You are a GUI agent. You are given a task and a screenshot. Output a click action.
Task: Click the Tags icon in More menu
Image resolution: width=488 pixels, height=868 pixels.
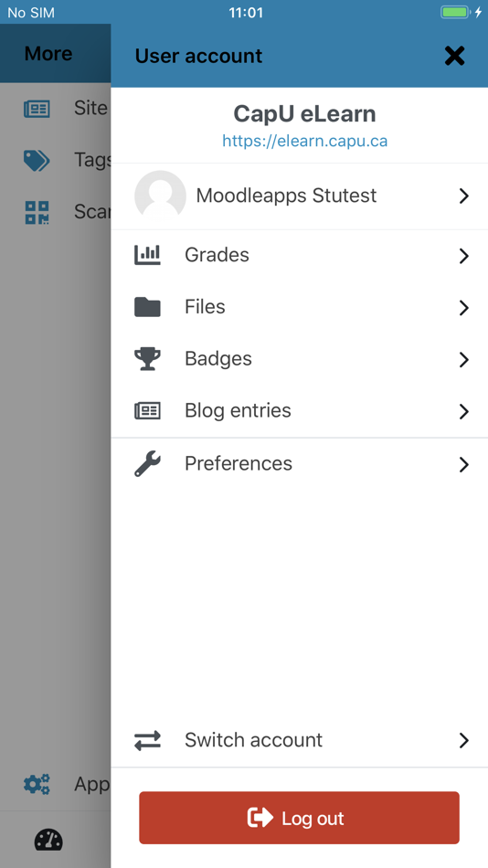click(37, 160)
